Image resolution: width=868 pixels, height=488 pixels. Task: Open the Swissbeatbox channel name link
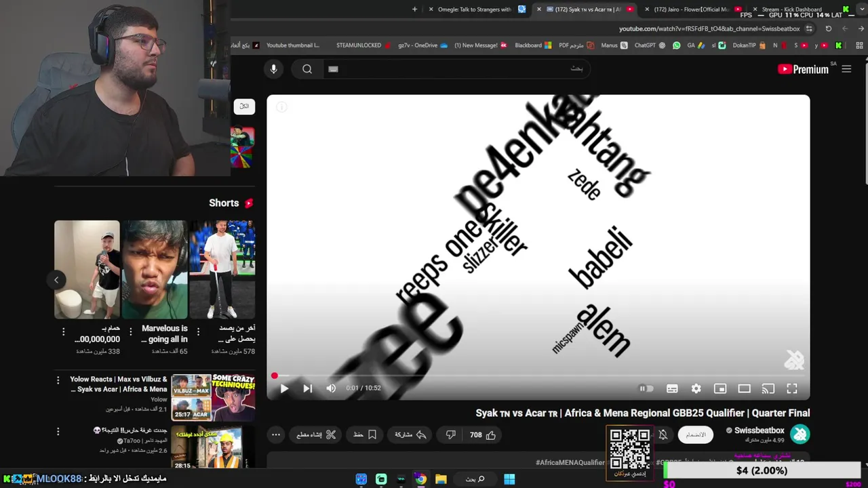[759, 430]
